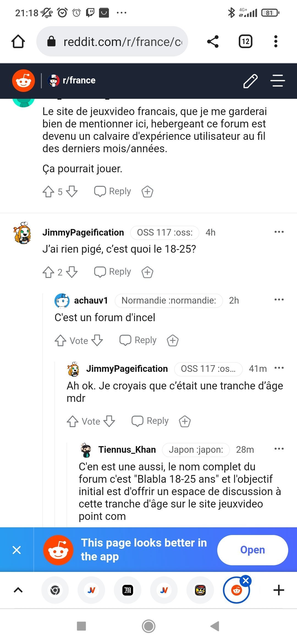Tap the Reddit Snoo logo in header
The width and height of the screenshot is (297, 644).
23,81
